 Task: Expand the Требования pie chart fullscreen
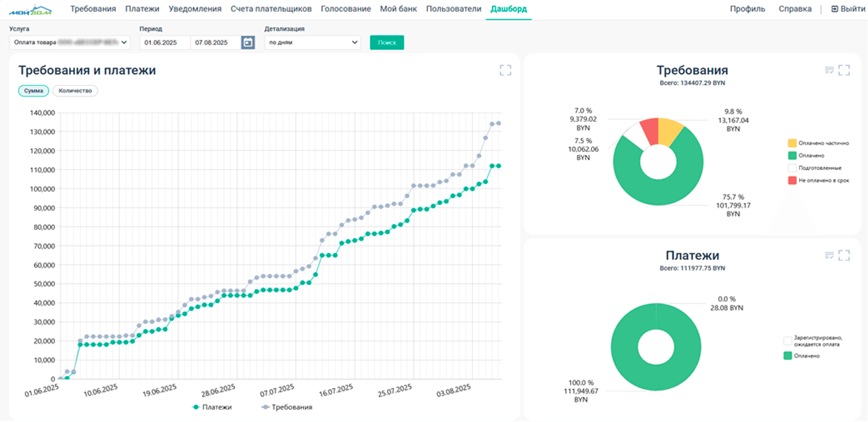point(844,70)
